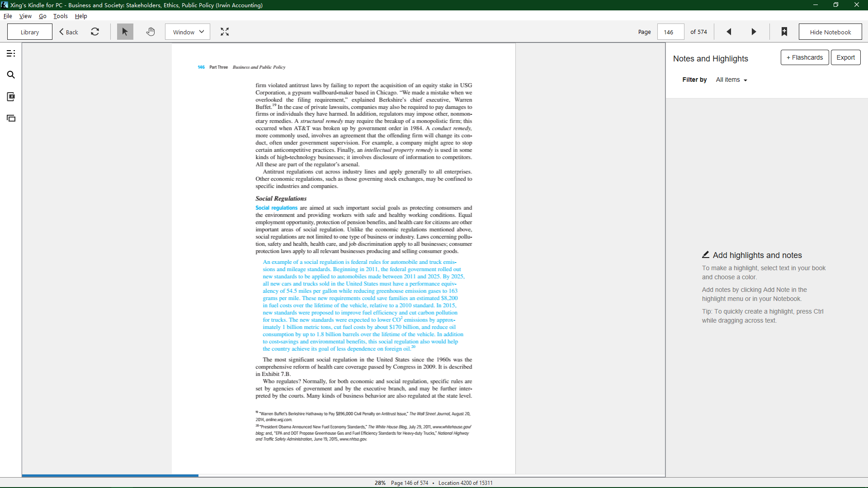
Task: Open the Window zoom dropdown
Action: 188,32
